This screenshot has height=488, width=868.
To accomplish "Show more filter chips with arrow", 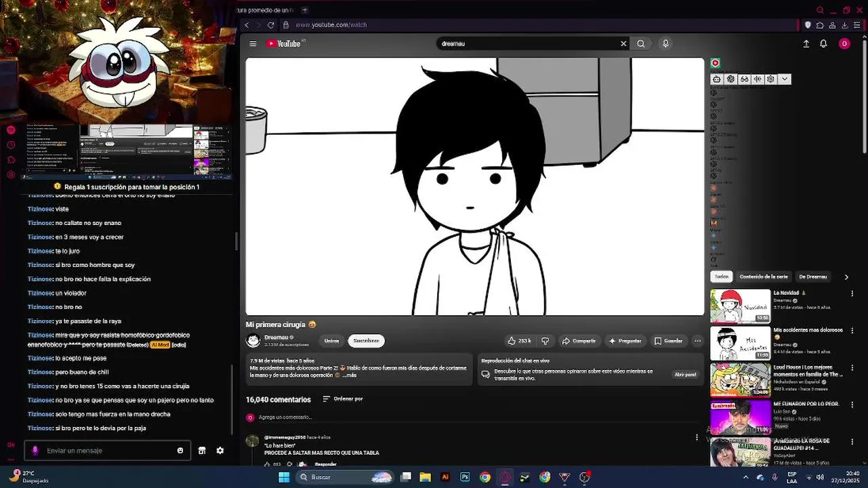I will [x=846, y=277].
